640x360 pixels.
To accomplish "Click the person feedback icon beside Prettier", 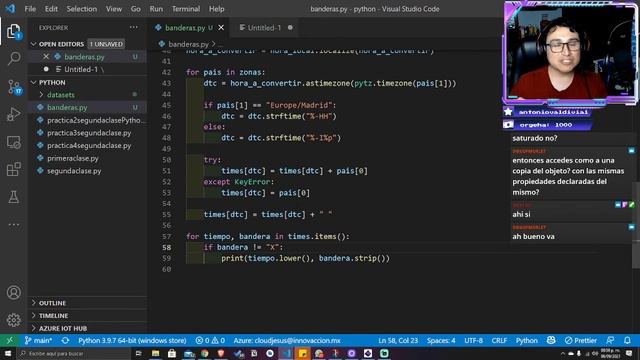I will [610, 340].
